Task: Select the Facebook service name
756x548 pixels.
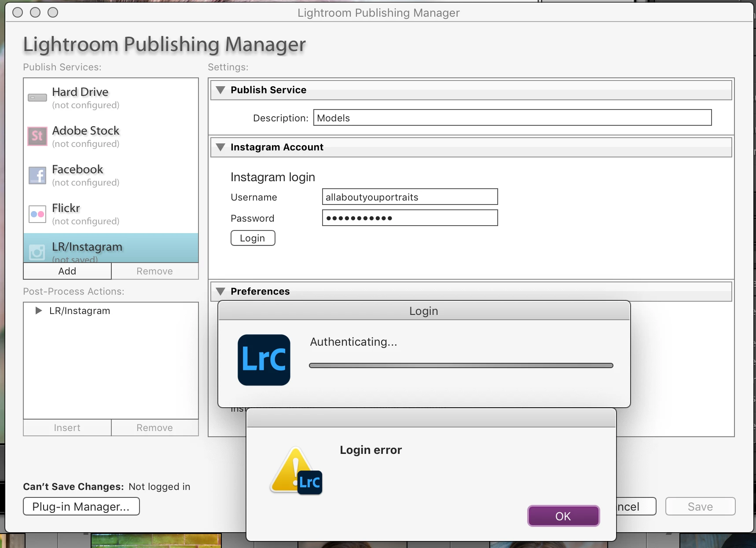Action: click(77, 169)
